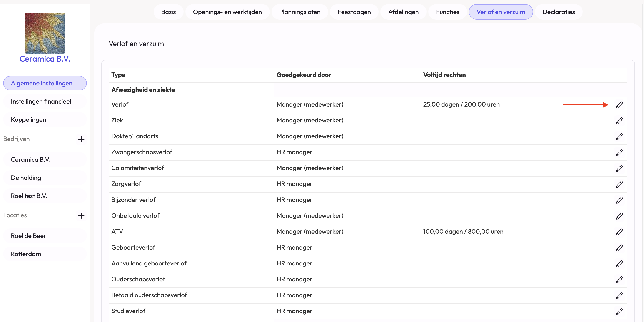This screenshot has width=644, height=322.
Task: Open Koppelingen settings
Action: tap(28, 120)
